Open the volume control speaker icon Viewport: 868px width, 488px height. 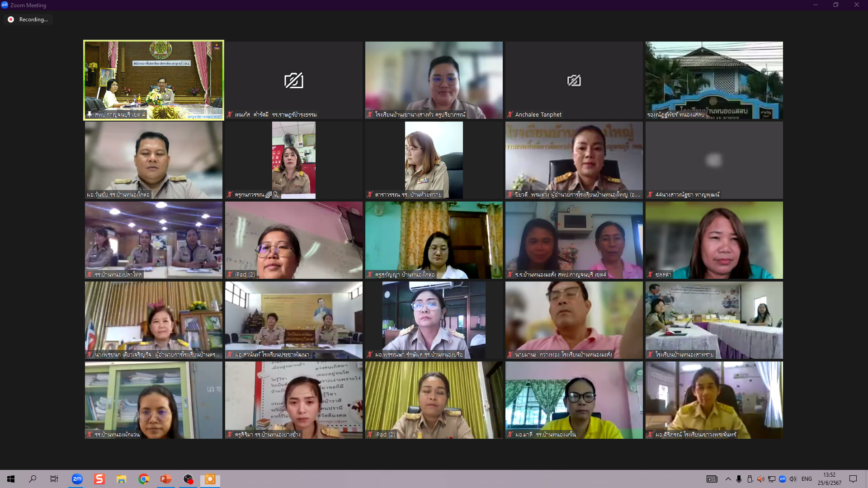tap(793, 479)
